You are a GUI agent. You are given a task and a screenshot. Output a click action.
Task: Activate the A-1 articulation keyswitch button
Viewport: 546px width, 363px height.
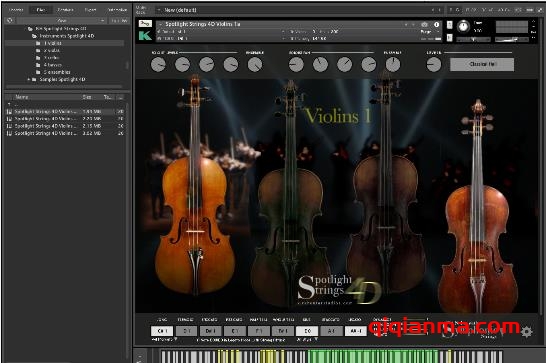pos(331,331)
